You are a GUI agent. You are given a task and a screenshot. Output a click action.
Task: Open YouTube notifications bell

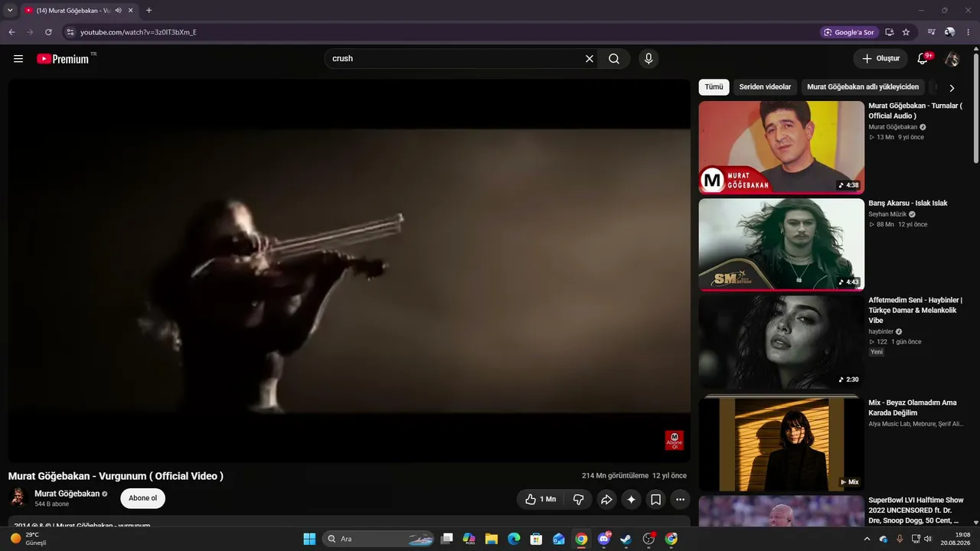click(923, 59)
